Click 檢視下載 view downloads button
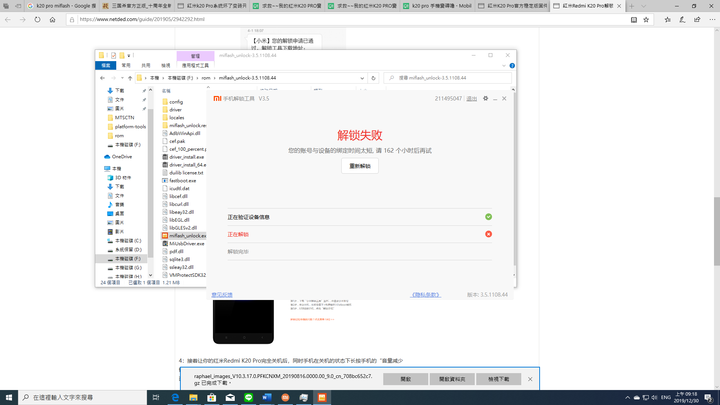 pos(498,379)
